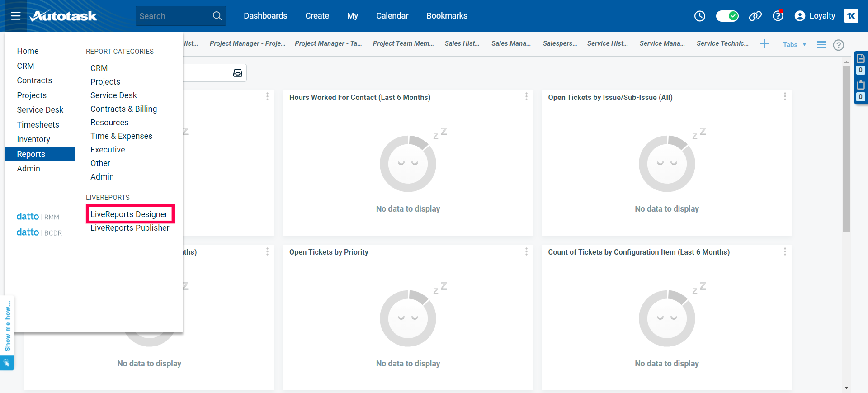
Task: Open Time & Expenses report category
Action: (x=121, y=136)
